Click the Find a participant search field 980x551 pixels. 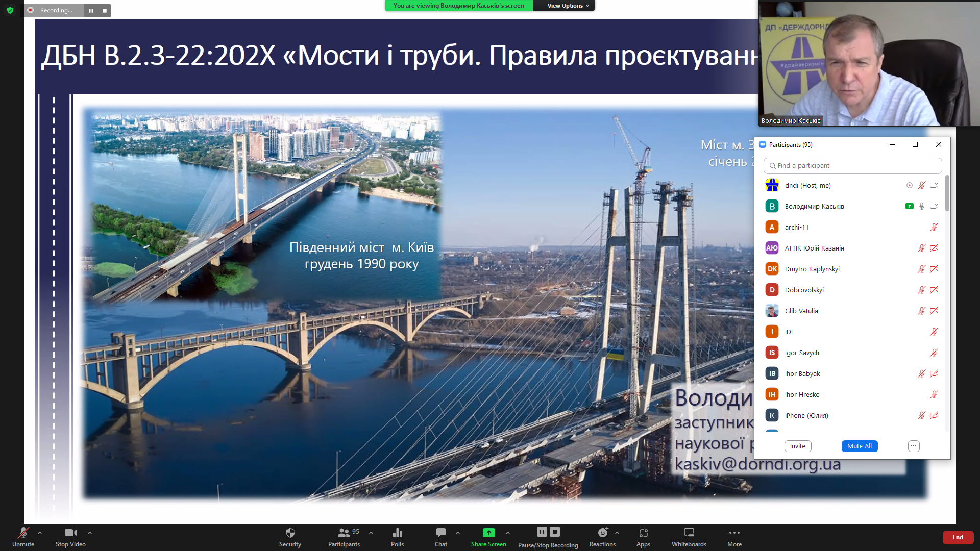coord(852,166)
